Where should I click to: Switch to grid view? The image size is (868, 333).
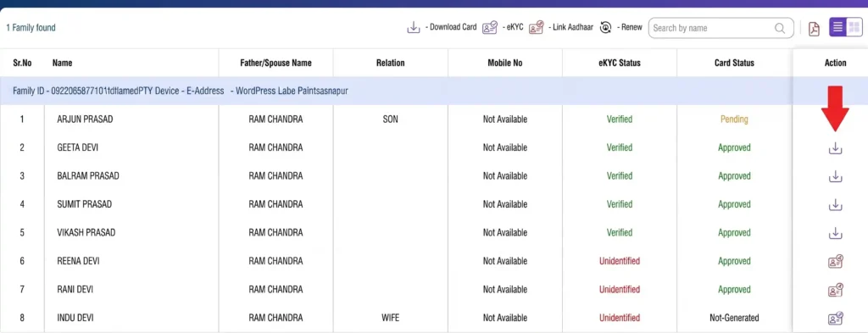coord(854,27)
